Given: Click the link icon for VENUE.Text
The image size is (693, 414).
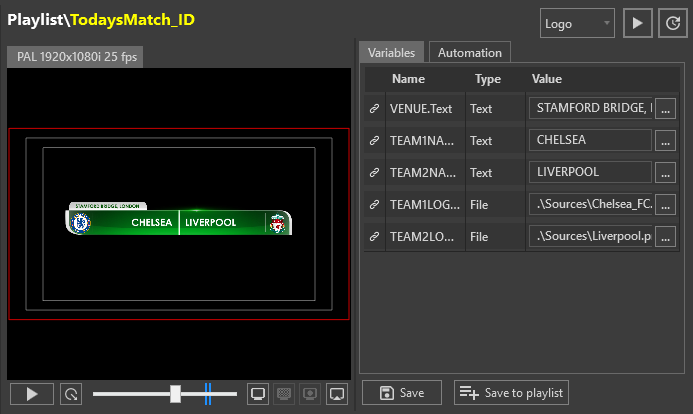Looking at the screenshot, I should 375,108.
